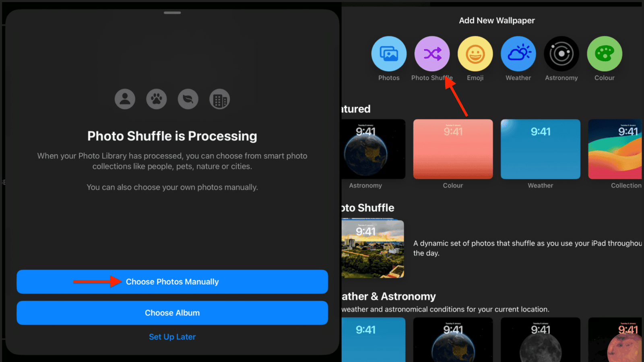The width and height of the screenshot is (644, 362).
Task: Click the Choose Album button
Action: [172, 313]
